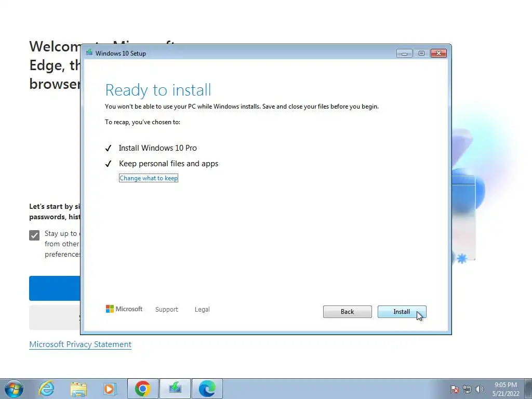Open the Change what to keep link
The image size is (532, 399).
[x=149, y=178]
